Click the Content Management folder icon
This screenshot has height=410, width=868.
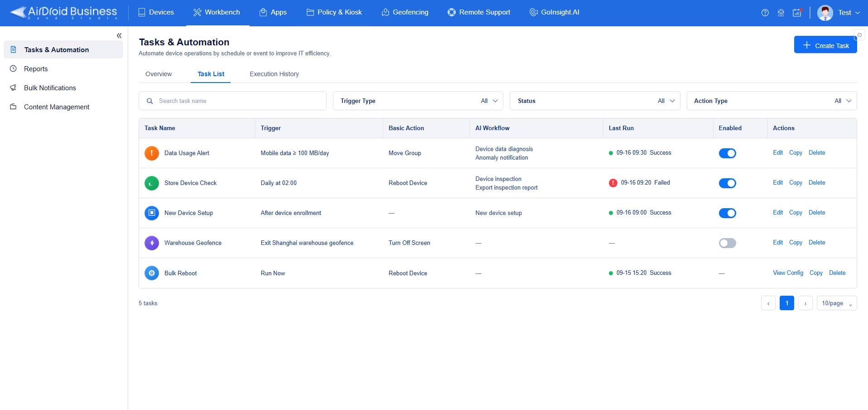coord(14,107)
